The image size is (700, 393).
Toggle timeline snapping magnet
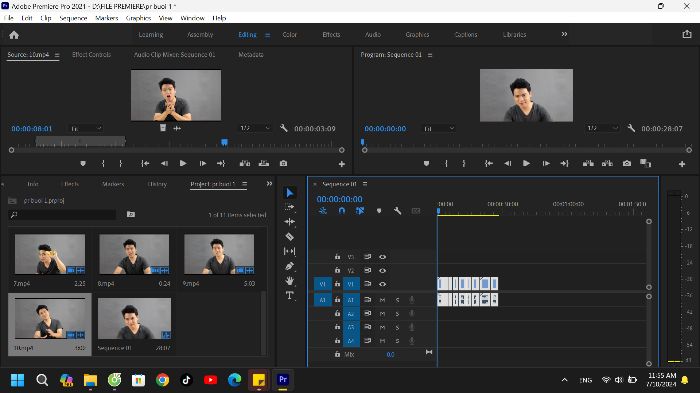point(342,211)
